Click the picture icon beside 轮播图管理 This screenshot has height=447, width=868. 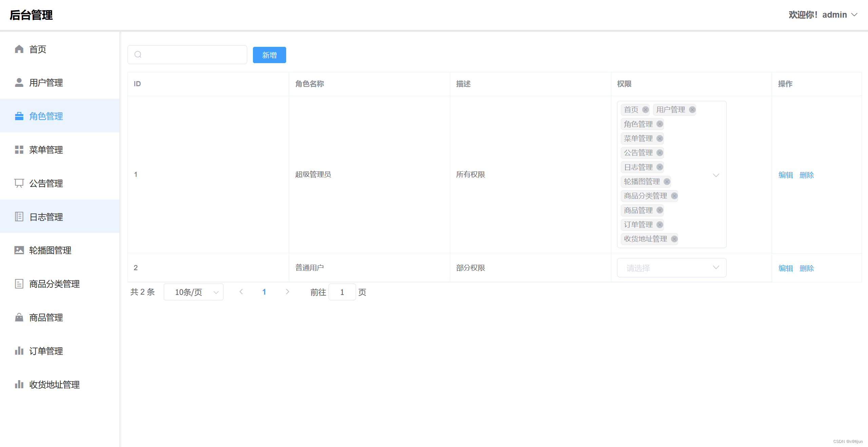coord(19,250)
